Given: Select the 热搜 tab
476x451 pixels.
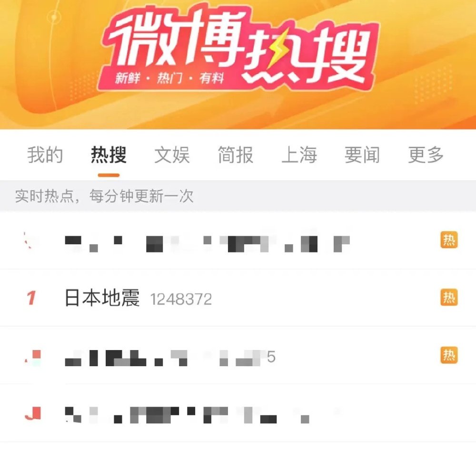Looking at the screenshot, I should (109, 155).
